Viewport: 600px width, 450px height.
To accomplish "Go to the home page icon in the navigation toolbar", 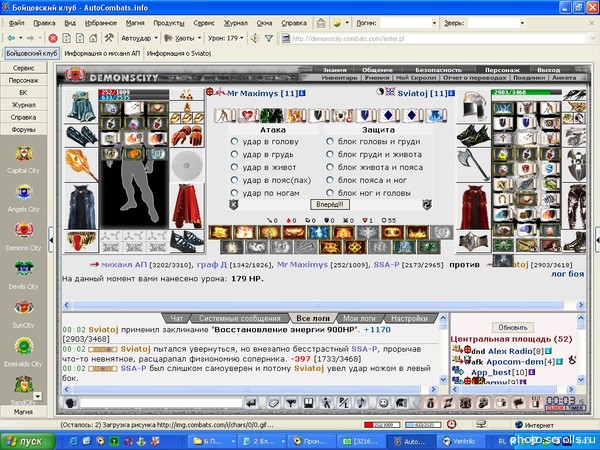I will coord(93,38).
